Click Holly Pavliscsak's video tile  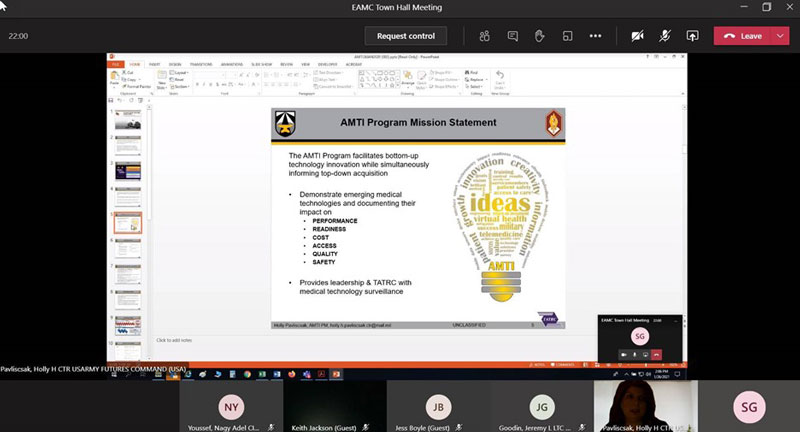[646, 406]
